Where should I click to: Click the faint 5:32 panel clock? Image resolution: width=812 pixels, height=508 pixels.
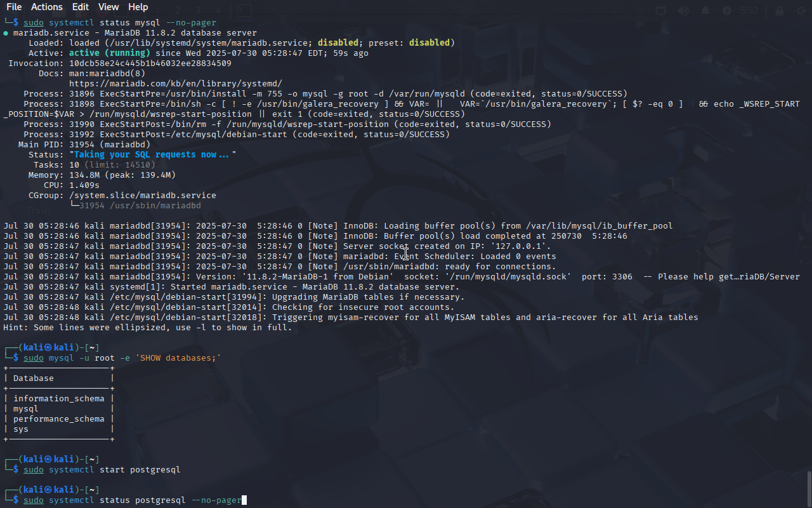click(x=750, y=11)
